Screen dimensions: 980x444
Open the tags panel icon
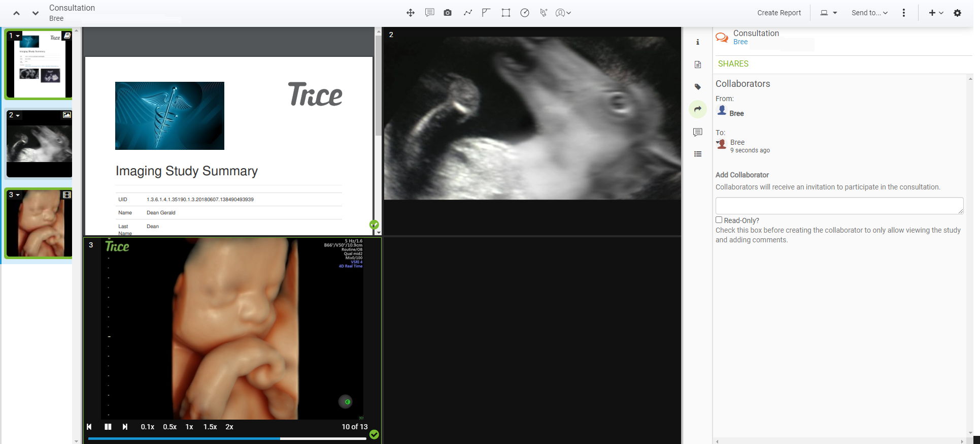(x=698, y=87)
